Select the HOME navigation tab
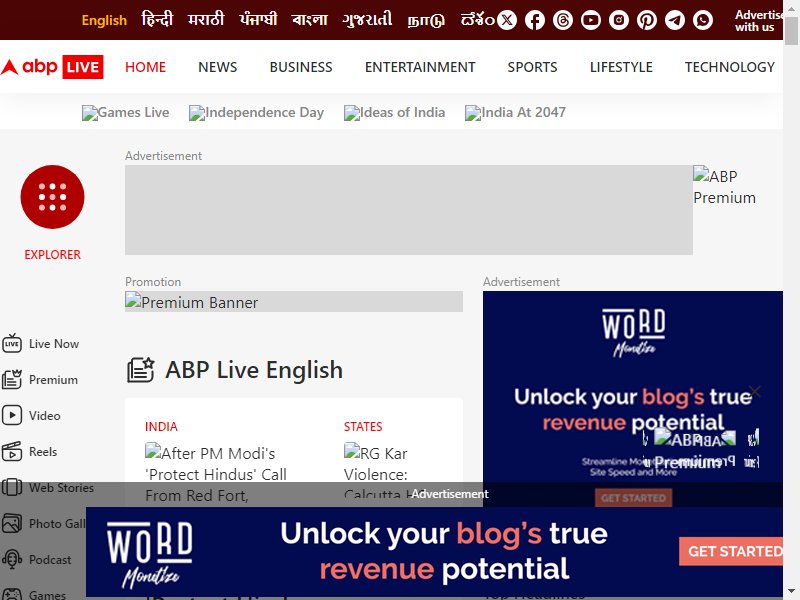 tap(145, 67)
